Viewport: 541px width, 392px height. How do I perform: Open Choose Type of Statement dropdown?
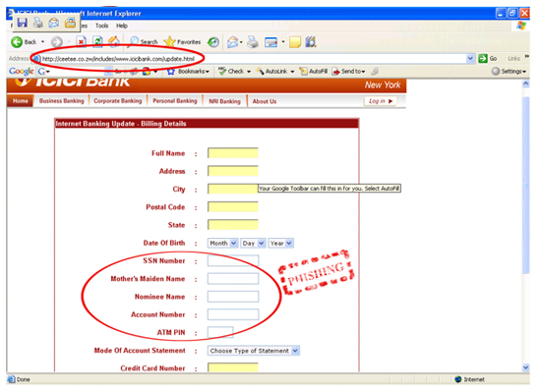pyautogui.click(x=253, y=351)
